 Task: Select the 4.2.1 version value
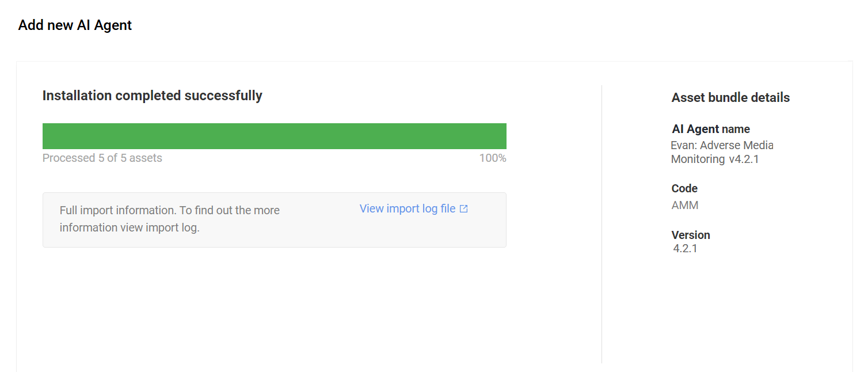pyautogui.click(x=685, y=249)
